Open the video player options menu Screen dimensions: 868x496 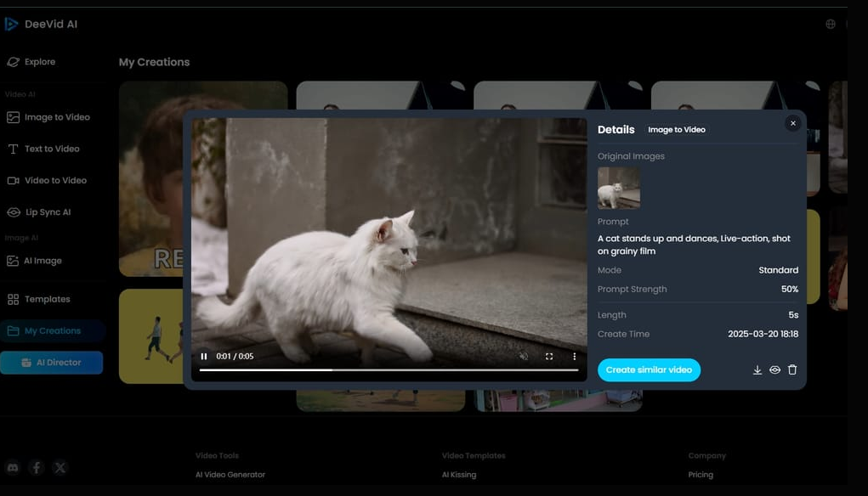tap(575, 357)
